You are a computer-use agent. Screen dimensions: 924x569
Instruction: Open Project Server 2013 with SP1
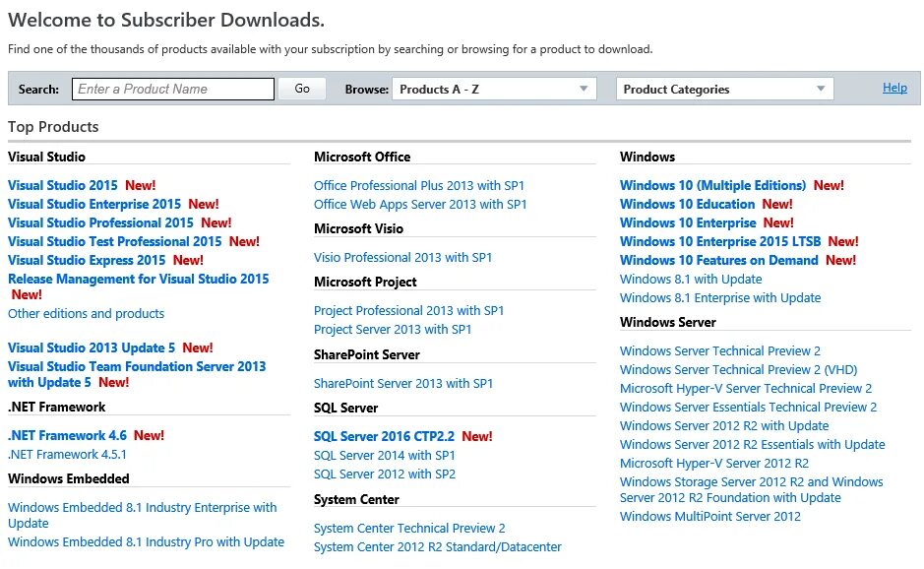click(393, 330)
